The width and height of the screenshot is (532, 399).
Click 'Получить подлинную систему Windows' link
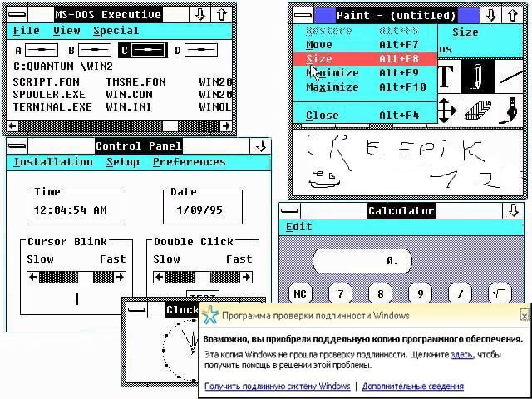point(277,386)
